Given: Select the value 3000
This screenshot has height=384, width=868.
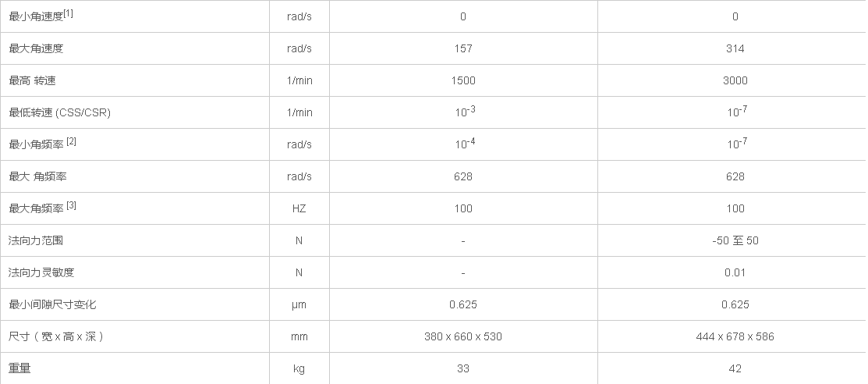Looking at the screenshot, I should (735, 80).
